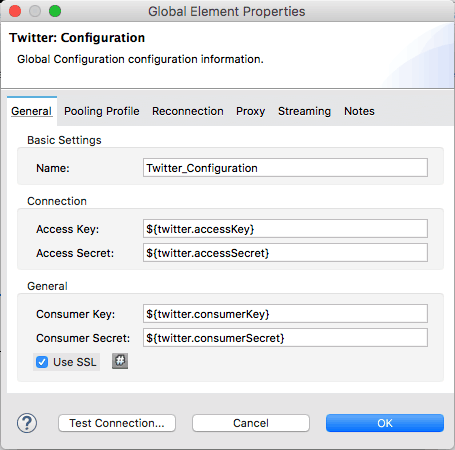The height and width of the screenshot is (450, 455).
Task: Click the gray minimize window button
Action: point(35,11)
